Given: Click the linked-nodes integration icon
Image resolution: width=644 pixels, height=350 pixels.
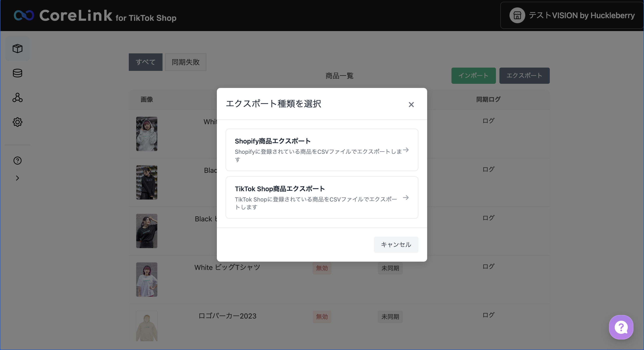Looking at the screenshot, I should (18, 97).
